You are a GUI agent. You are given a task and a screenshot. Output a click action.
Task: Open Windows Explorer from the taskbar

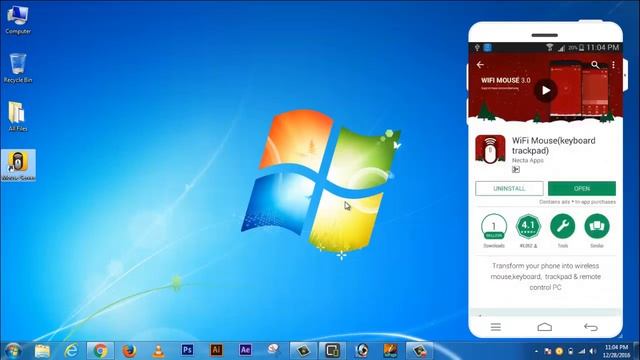pos(42,351)
